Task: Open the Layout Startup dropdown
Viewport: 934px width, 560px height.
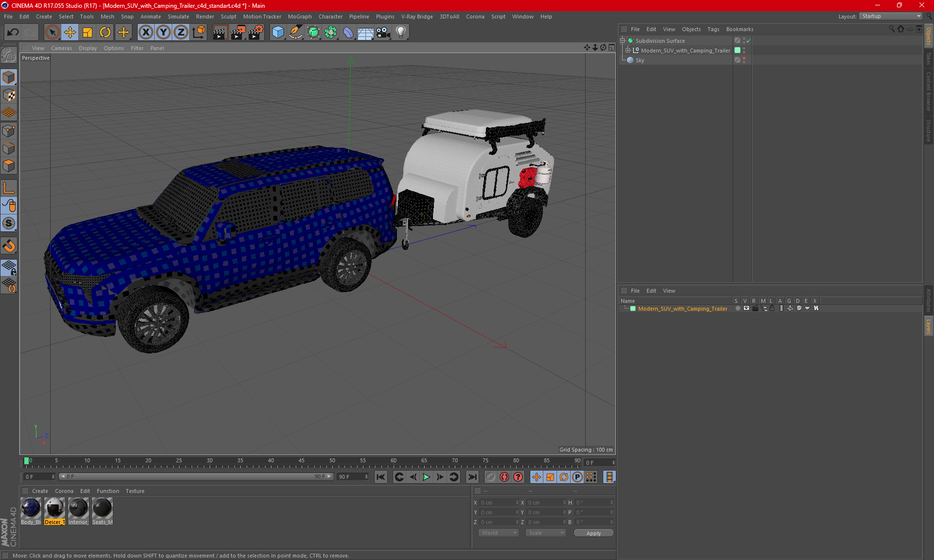Action: coord(891,16)
